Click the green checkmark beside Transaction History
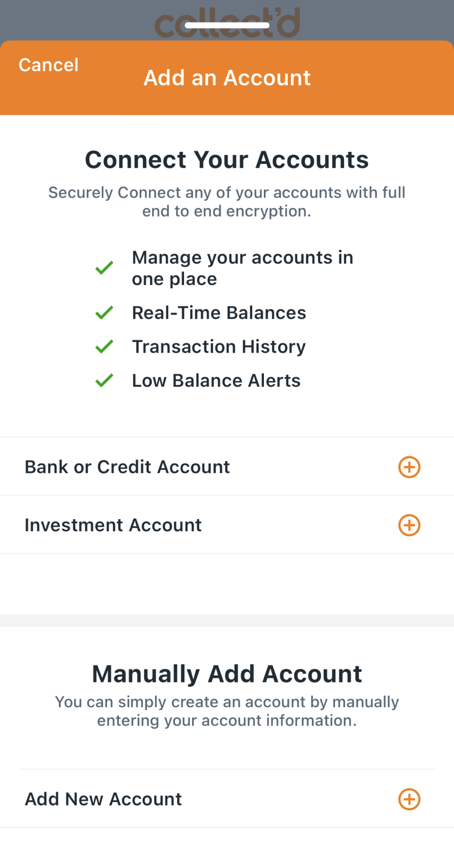The image size is (454, 868). [x=104, y=347]
